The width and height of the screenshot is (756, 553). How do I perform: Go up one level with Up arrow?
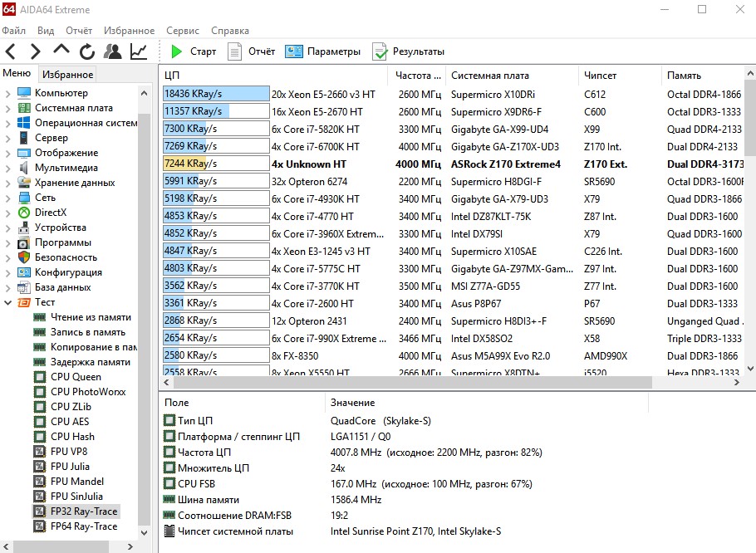pos(61,50)
